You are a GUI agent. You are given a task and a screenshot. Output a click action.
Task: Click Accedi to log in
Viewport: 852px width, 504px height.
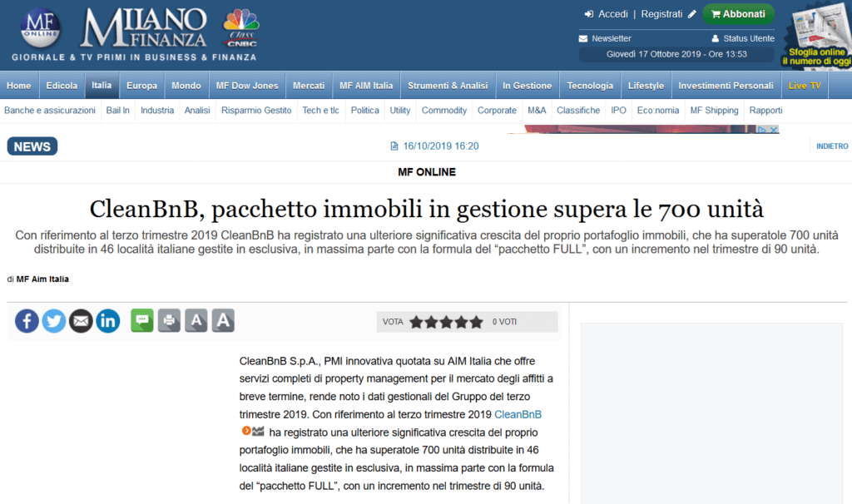pyautogui.click(x=607, y=14)
